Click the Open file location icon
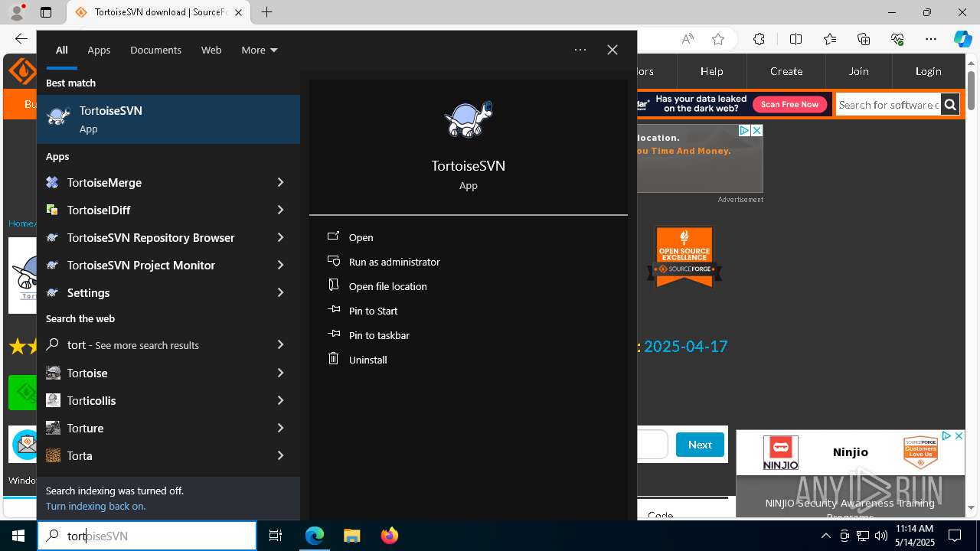The height and width of the screenshot is (551, 980). 333,285
